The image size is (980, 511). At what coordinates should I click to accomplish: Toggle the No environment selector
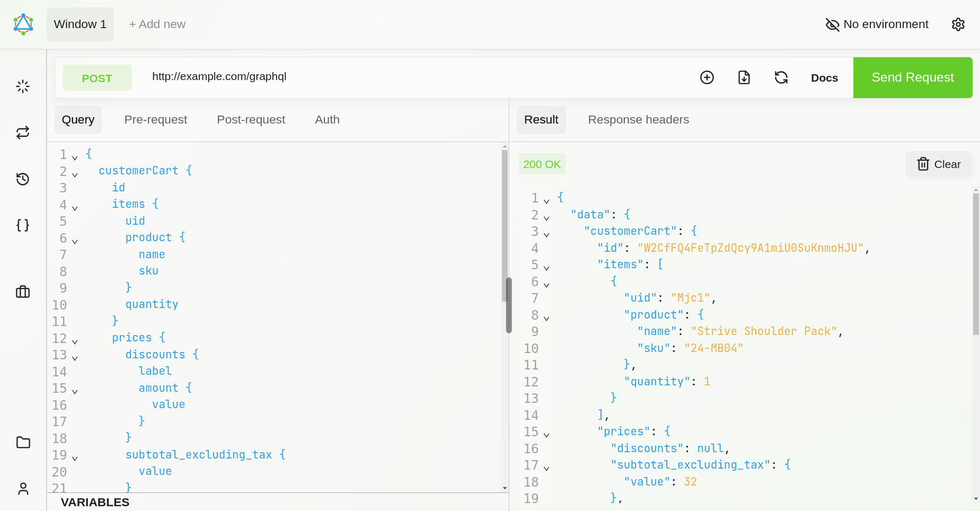click(877, 24)
